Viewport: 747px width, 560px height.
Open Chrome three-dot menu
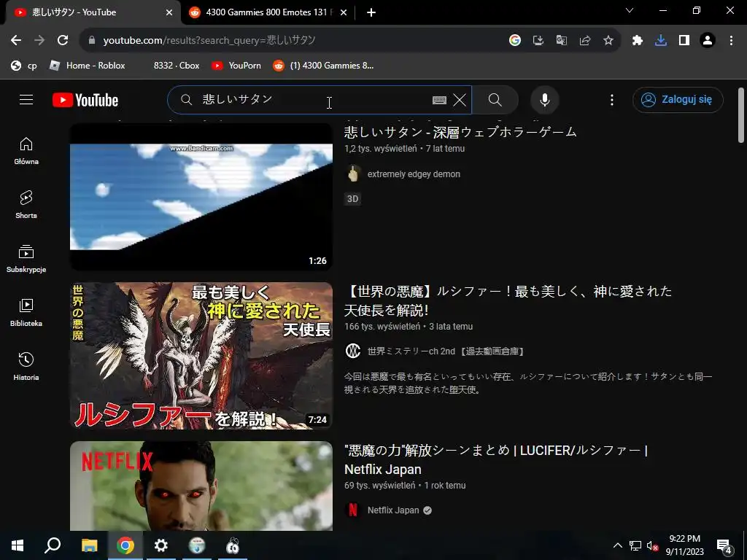click(731, 41)
